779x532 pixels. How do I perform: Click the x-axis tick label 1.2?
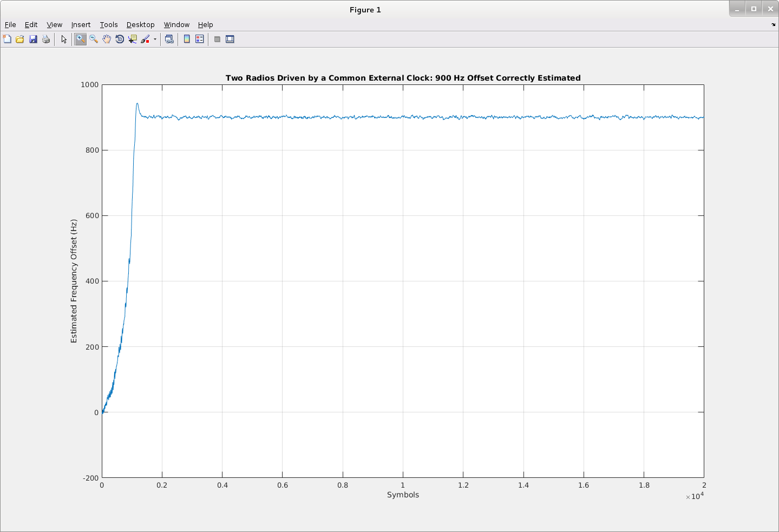coord(463,485)
